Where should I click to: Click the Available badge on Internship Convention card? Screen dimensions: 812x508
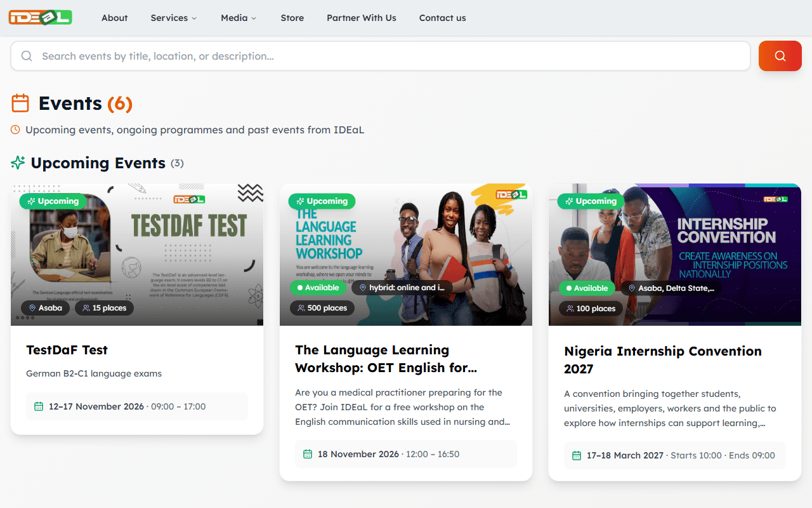click(x=587, y=288)
